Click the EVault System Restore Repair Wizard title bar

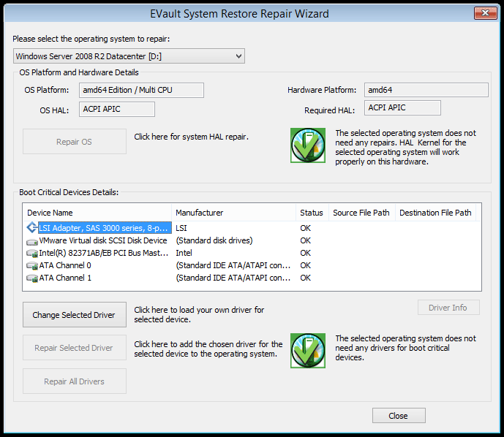pos(239,13)
